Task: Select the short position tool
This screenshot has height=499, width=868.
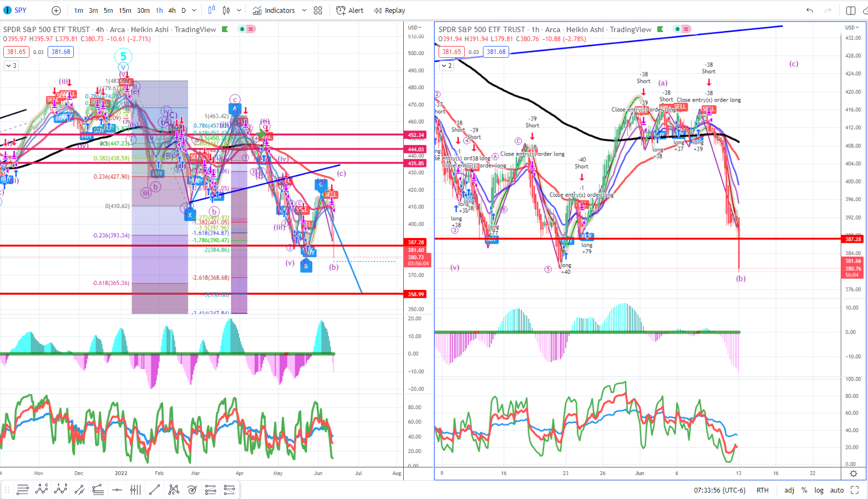Action: (x=229, y=489)
